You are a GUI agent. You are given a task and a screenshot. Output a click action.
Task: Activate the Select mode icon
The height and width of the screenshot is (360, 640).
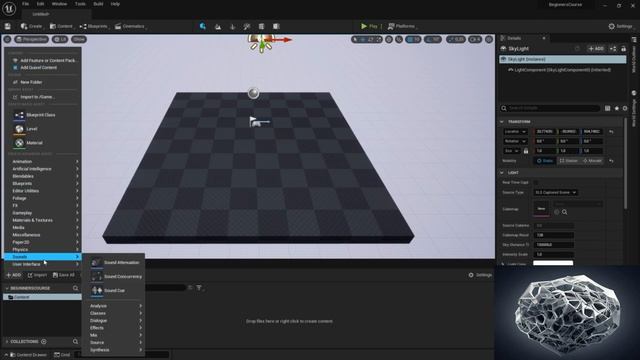pyautogui.click(x=202, y=26)
